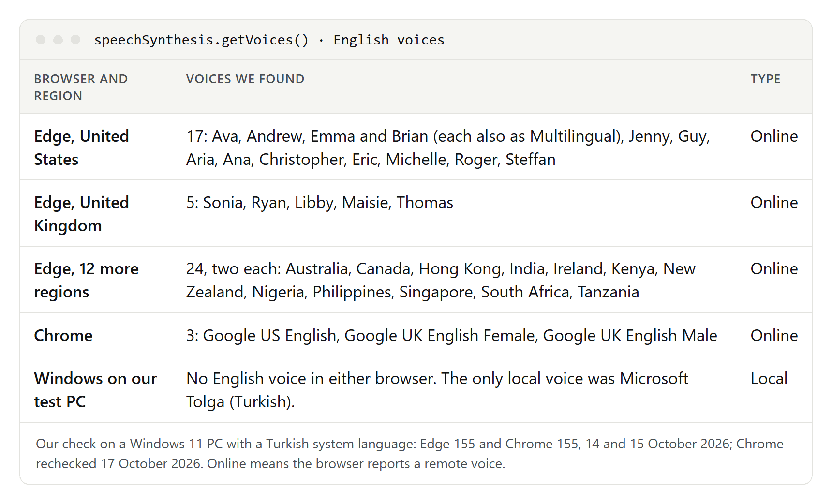Click "Online" in the Chrome row
Screen dimensions: 832x504
coord(774,335)
